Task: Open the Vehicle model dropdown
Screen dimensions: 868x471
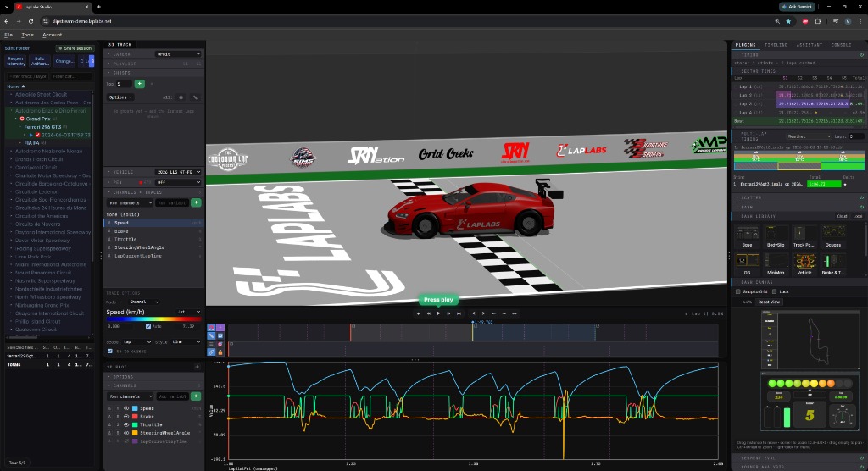Action: tap(178, 172)
